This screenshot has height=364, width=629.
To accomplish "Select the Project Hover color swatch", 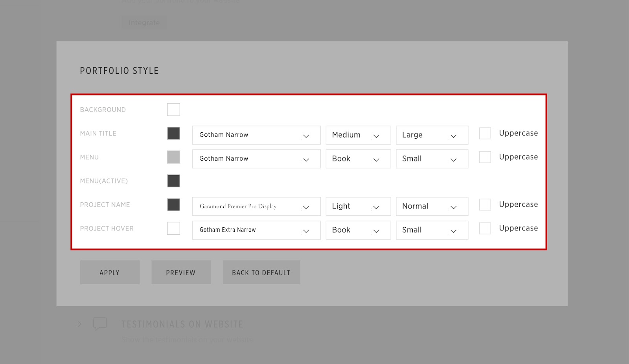I will pyautogui.click(x=173, y=229).
